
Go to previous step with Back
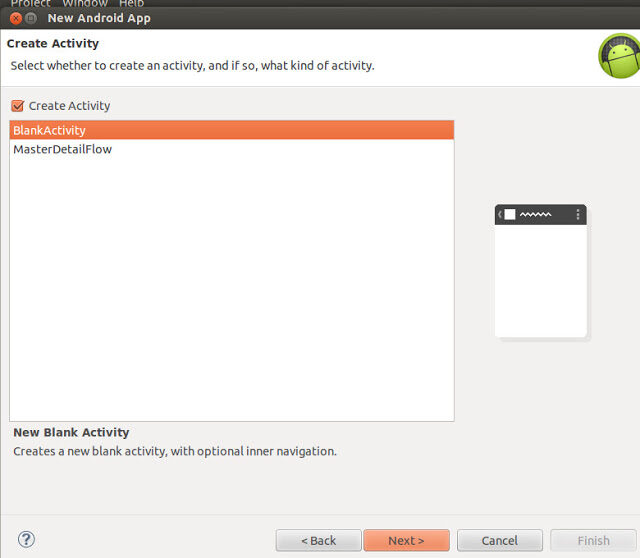point(319,540)
